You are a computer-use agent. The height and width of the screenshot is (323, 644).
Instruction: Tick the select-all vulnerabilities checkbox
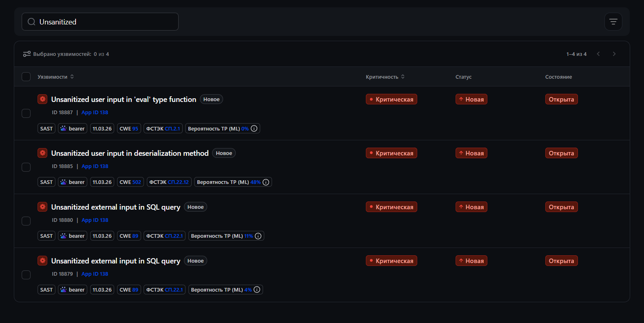click(26, 77)
